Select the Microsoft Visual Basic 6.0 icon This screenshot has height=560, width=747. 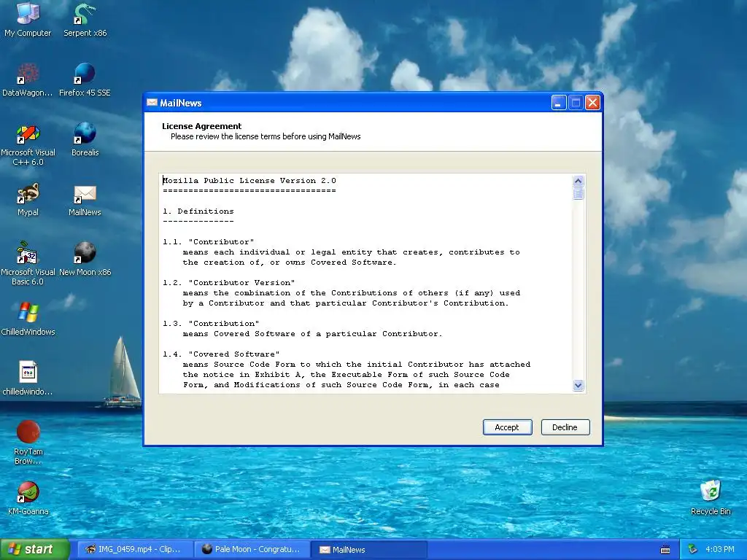[28, 264]
